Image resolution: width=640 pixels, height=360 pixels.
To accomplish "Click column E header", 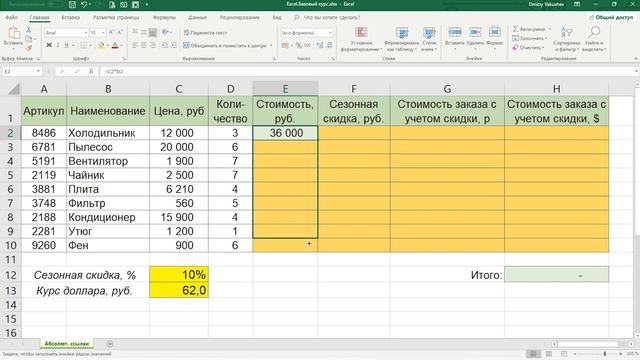I will [285, 89].
